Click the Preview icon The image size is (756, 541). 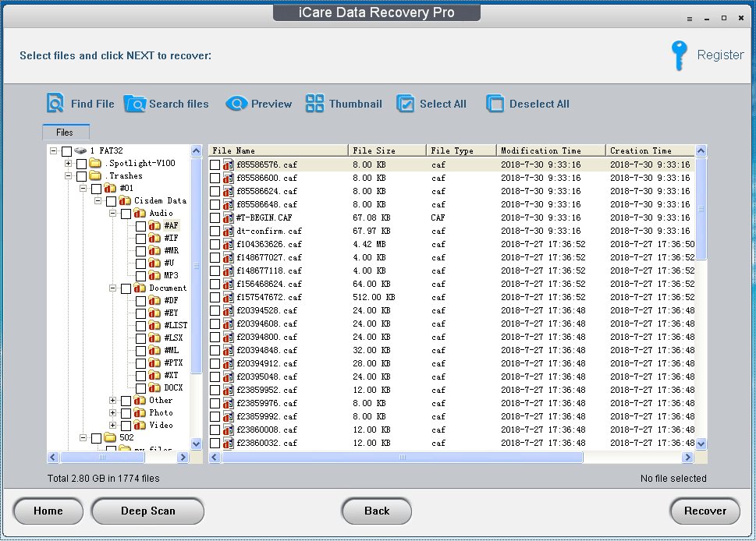click(x=236, y=103)
